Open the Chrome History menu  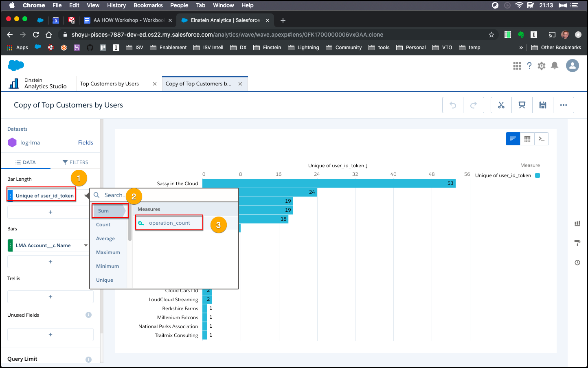(x=116, y=5)
